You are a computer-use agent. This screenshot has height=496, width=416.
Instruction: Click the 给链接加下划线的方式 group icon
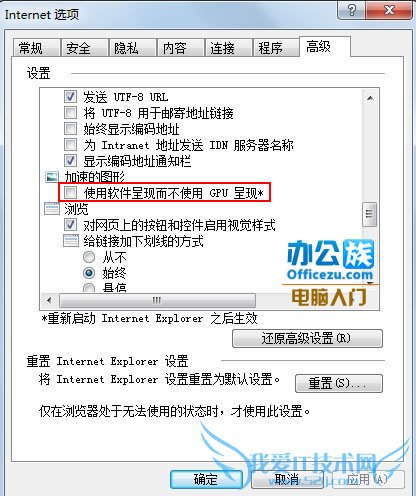coord(71,241)
